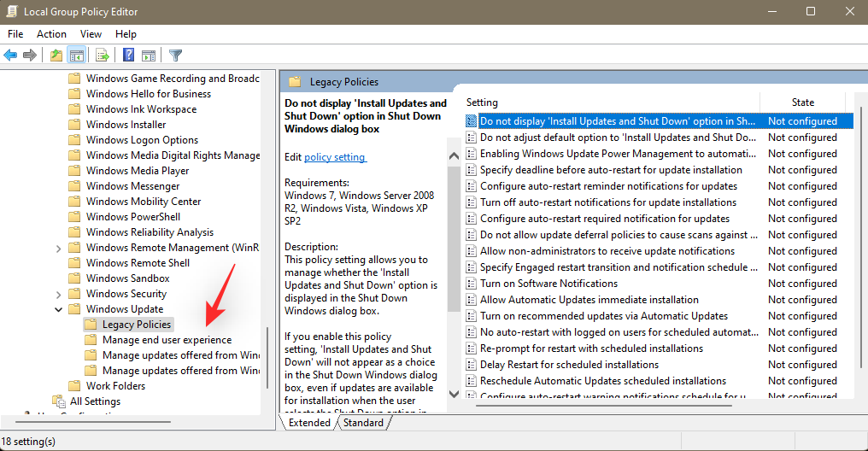Select the Windows Update tree item
This screenshot has height=451, width=868.
click(125, 309)
